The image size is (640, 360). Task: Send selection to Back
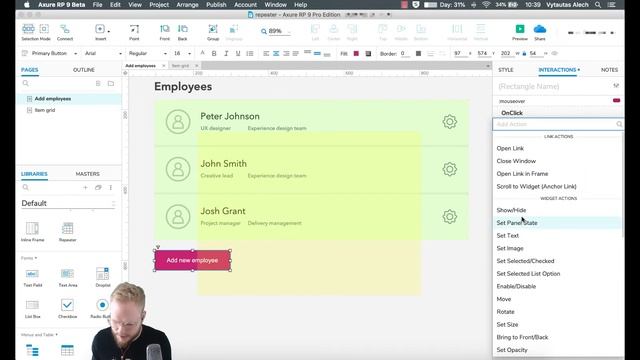click(182, 32)
